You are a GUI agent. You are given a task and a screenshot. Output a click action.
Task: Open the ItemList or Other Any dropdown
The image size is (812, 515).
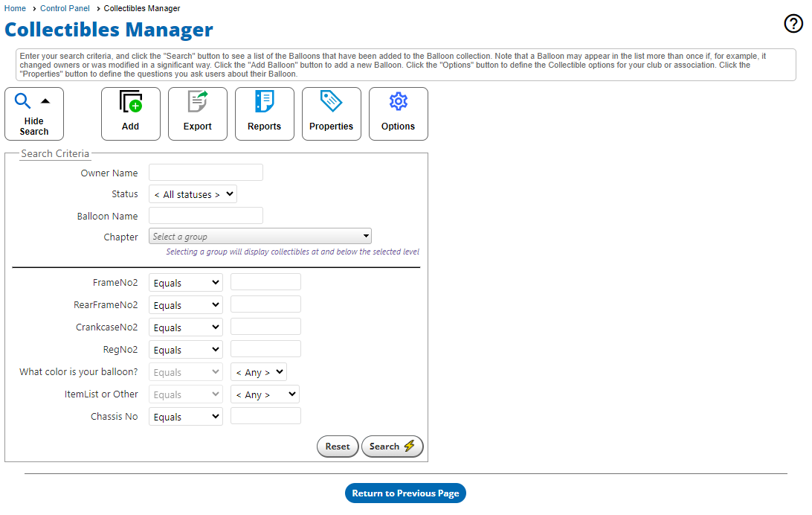point(265,394)
